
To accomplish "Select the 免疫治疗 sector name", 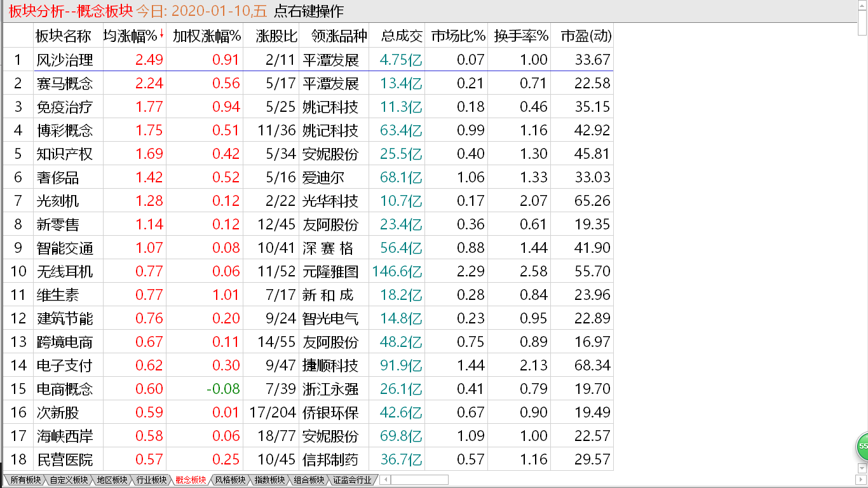I will (65, 107).
